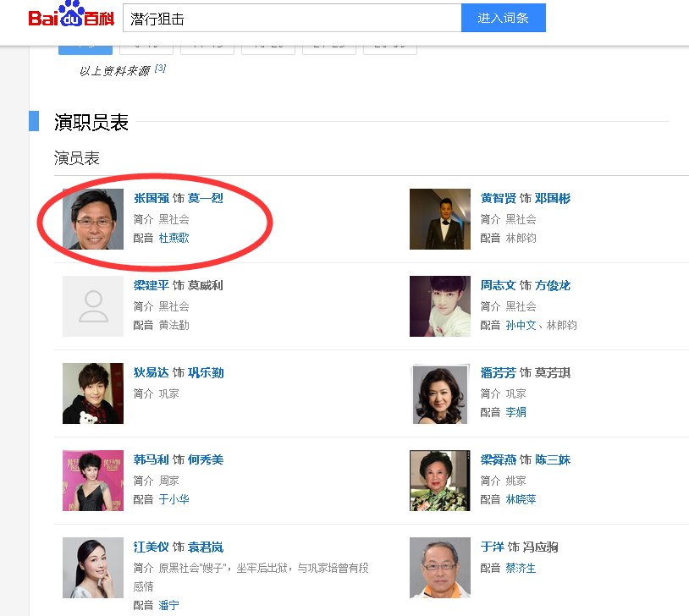Click the photo of actor 黄智贤
Screen dimensions: 689x616
click(440, 218)
